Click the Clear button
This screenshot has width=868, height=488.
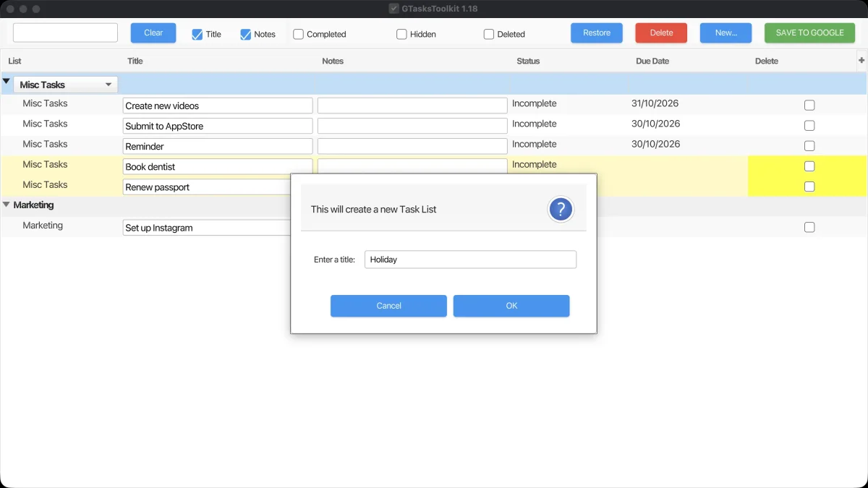153,33
